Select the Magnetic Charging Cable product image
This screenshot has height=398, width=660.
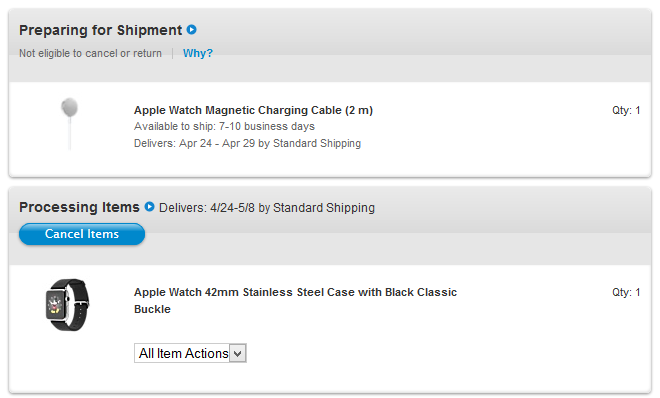point(69,124)
